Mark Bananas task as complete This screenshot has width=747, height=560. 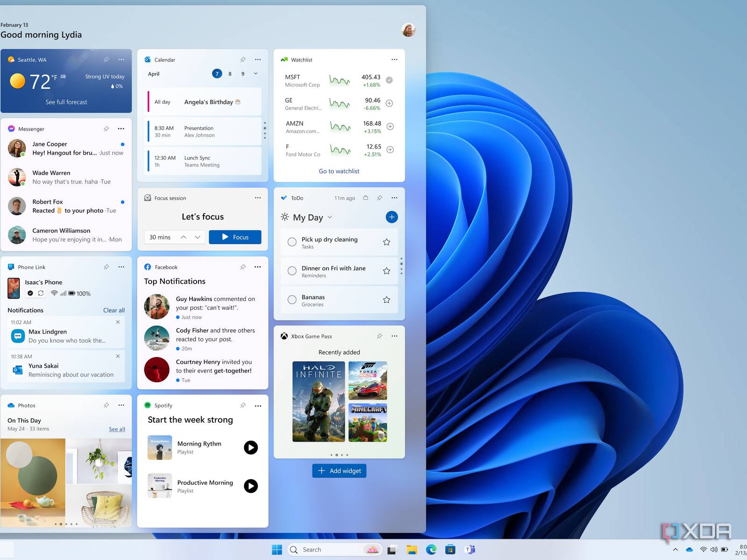coord(292,300)
